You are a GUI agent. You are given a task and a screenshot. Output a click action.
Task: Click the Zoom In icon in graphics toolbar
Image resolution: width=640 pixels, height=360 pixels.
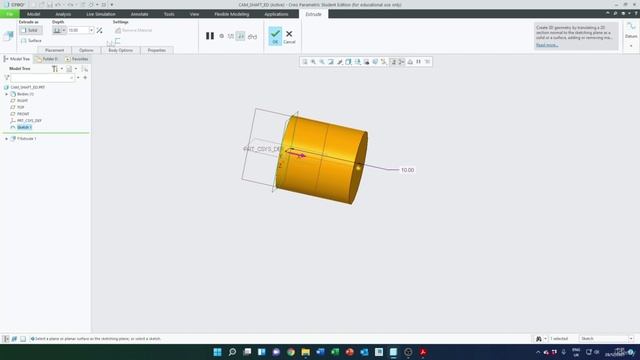click(313, 62)
